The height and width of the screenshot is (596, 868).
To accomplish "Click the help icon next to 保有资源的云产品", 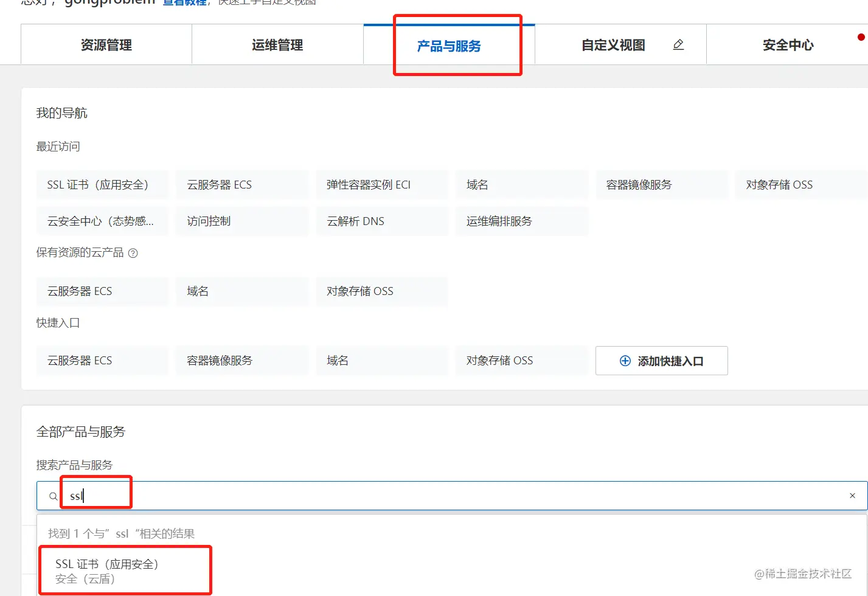I will [x=133, y=253].
